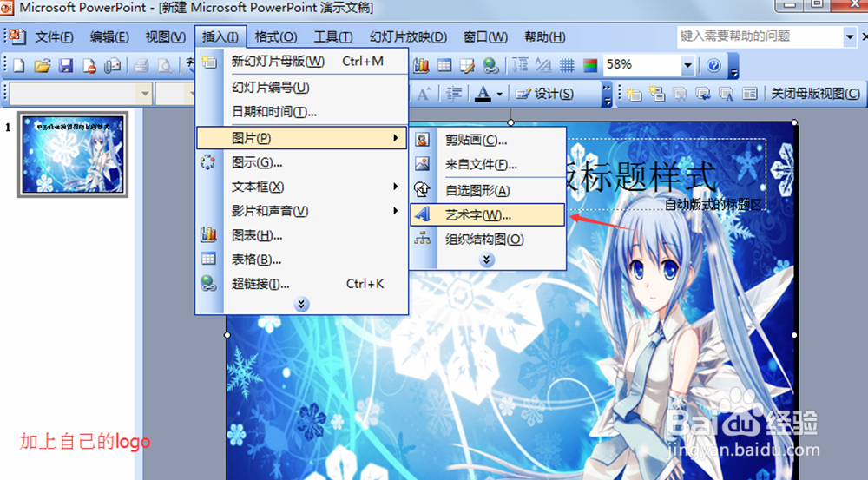Toggle the Show/Hide Grid icon
This screenshot has height=480, width=868.
click(567, 65)
